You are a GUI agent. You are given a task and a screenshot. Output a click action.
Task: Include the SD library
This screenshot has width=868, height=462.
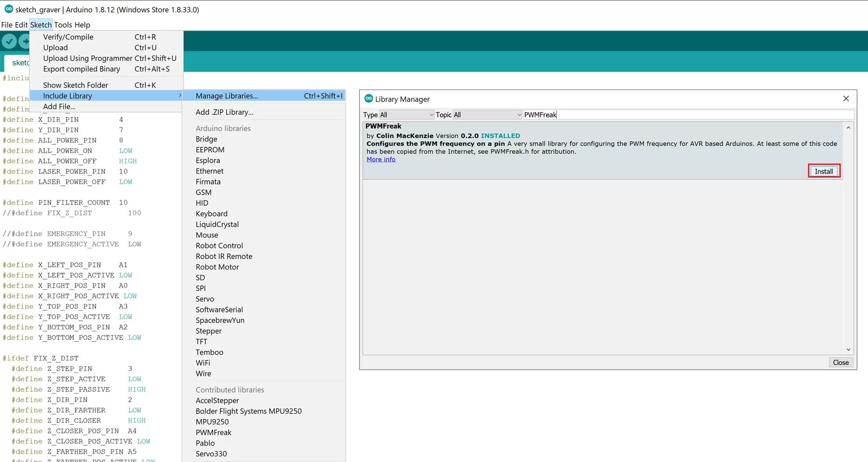coord(264,278)
